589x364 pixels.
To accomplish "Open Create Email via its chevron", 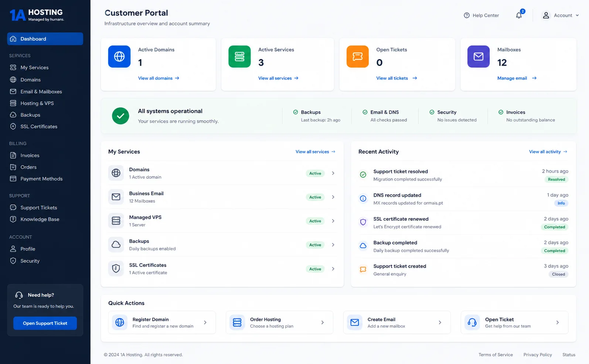I will (440, 323).
